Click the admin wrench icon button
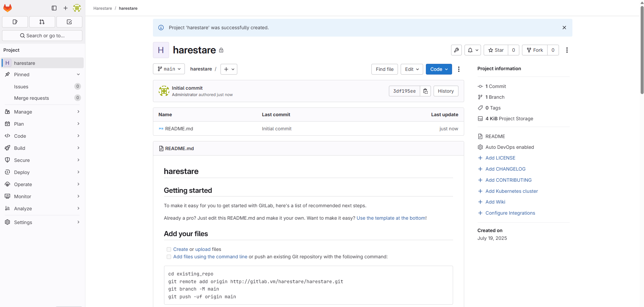 coord(456,50)
